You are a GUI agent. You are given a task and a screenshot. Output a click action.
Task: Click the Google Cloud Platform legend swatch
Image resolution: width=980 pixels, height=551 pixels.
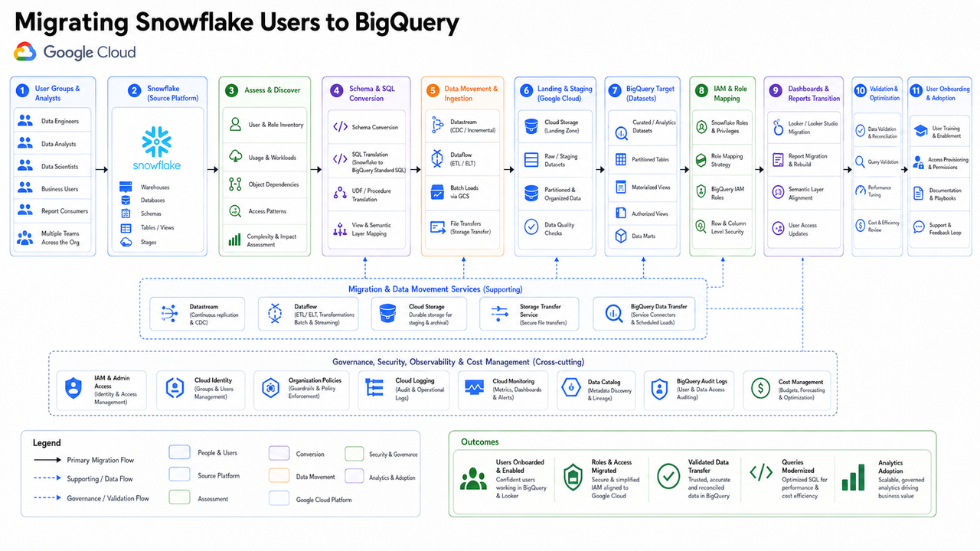279,498
